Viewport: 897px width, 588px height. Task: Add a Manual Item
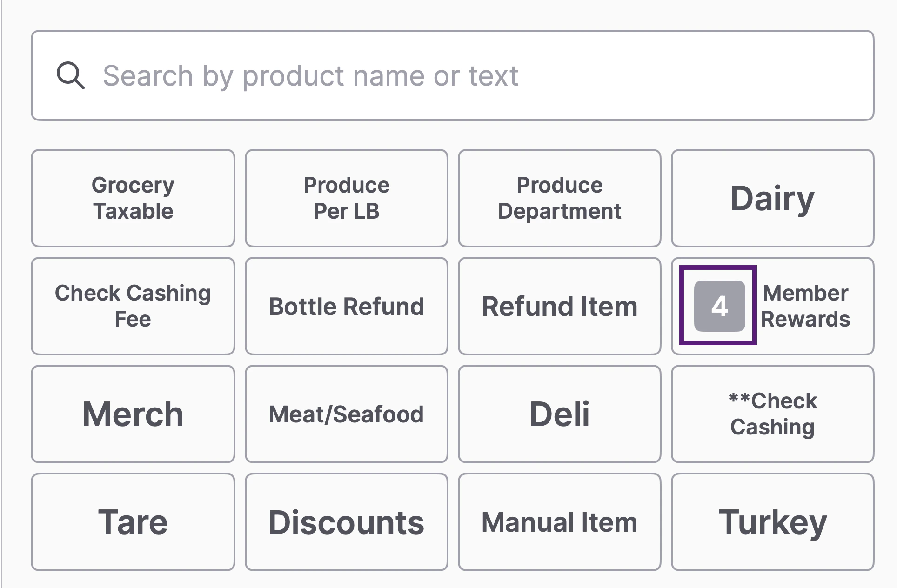(559, 522)
